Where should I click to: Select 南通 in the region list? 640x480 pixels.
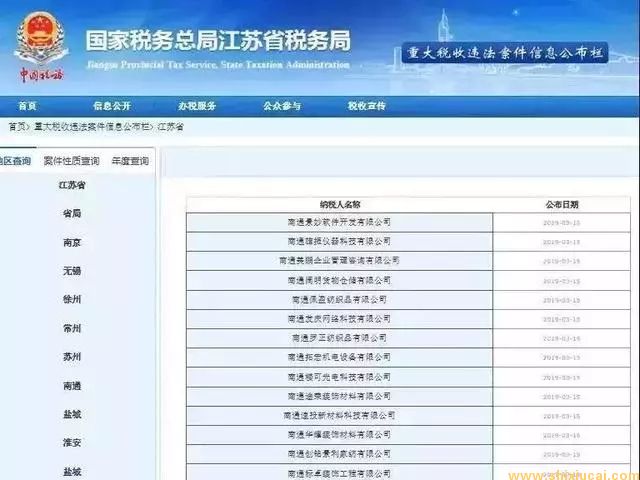(x=72, y=386)
